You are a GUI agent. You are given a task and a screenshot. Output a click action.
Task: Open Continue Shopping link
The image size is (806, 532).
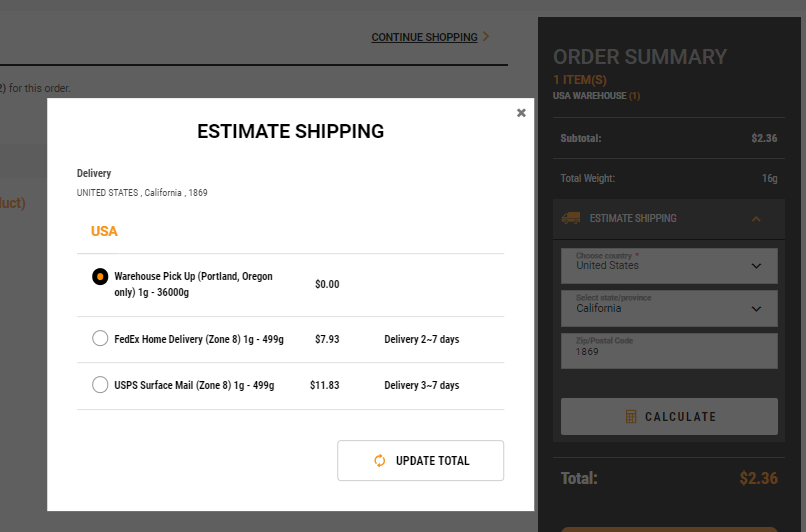(424, 38)
